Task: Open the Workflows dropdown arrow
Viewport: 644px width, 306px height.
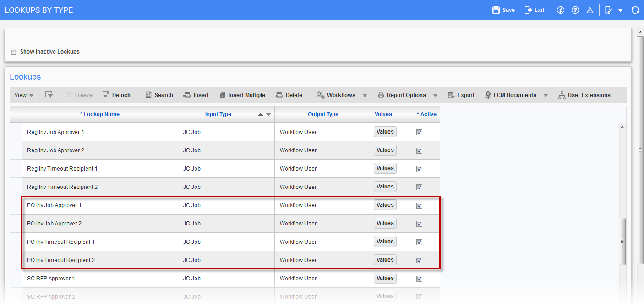Action: point(365,95)
